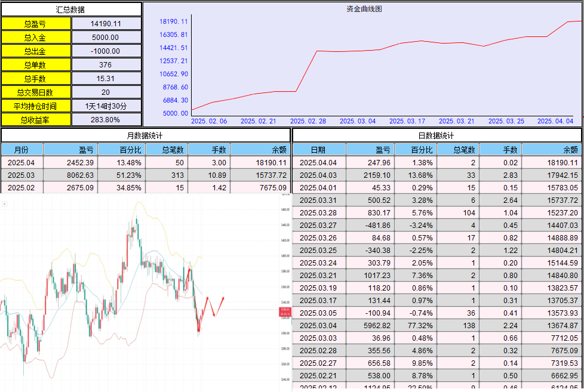Collapse the candlestick chart using the chevron button

click(4, 204)
